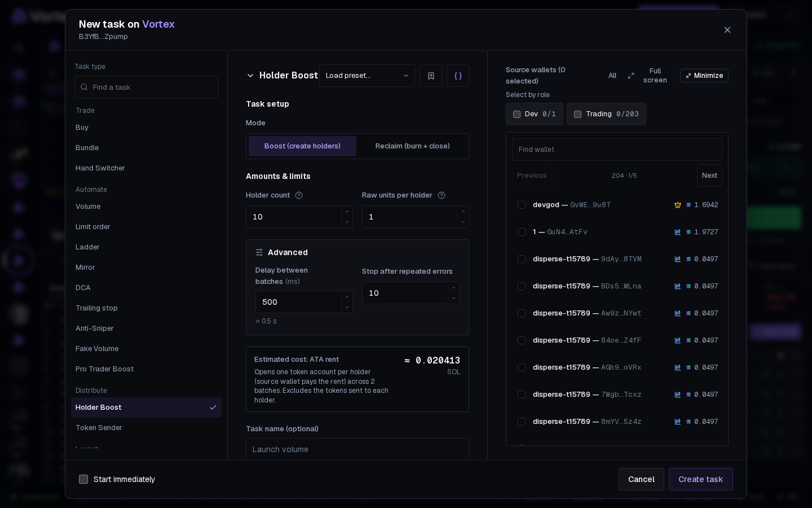Click the save preset bookmark icon
Screen dimensions: 812x508
pos(431,76)
